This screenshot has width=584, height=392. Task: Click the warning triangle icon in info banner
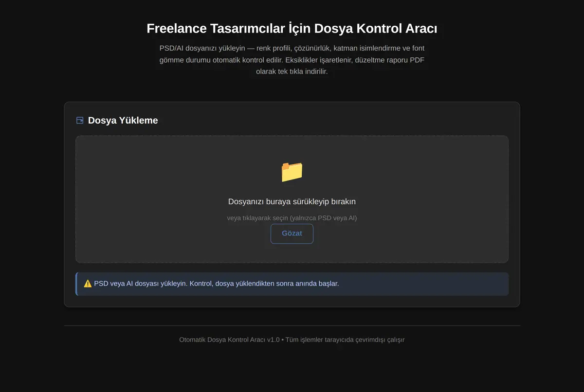click(x=88, y=284)
